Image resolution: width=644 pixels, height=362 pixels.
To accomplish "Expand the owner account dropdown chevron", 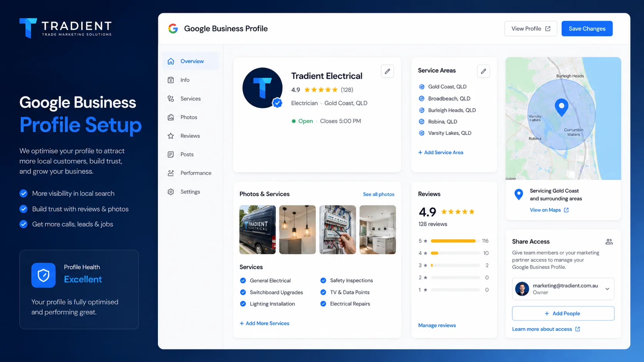I will [607, 289].
